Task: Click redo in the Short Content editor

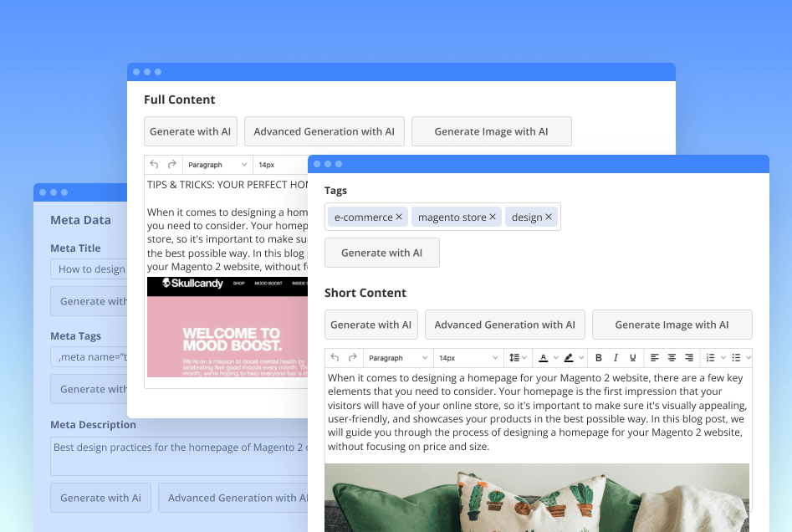Action: tap(352, 358)
